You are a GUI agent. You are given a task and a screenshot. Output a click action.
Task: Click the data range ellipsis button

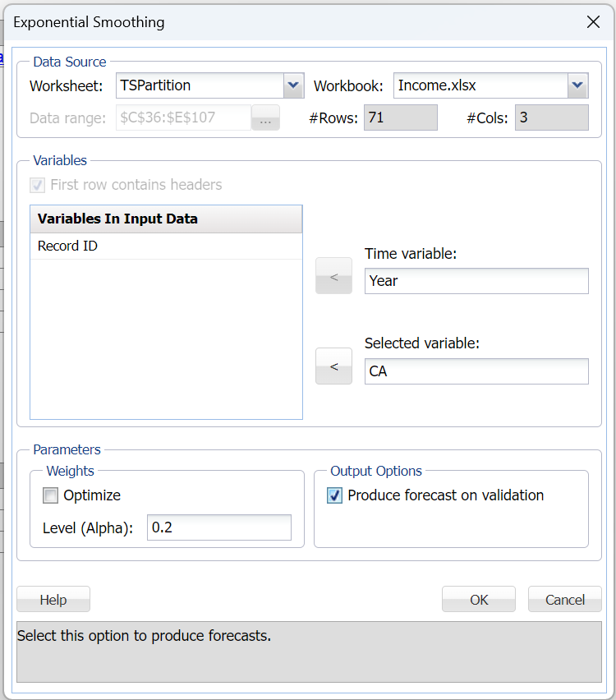tap(265, 117)
